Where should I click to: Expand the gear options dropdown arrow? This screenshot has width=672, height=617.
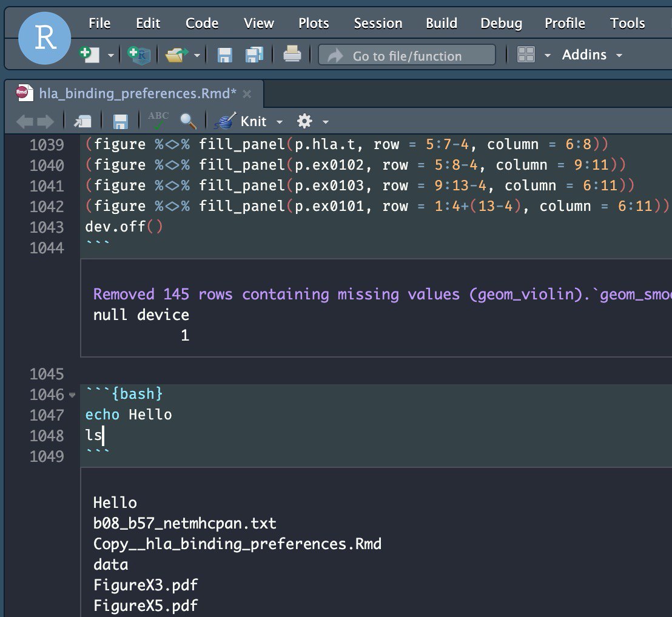pos(326,122)
